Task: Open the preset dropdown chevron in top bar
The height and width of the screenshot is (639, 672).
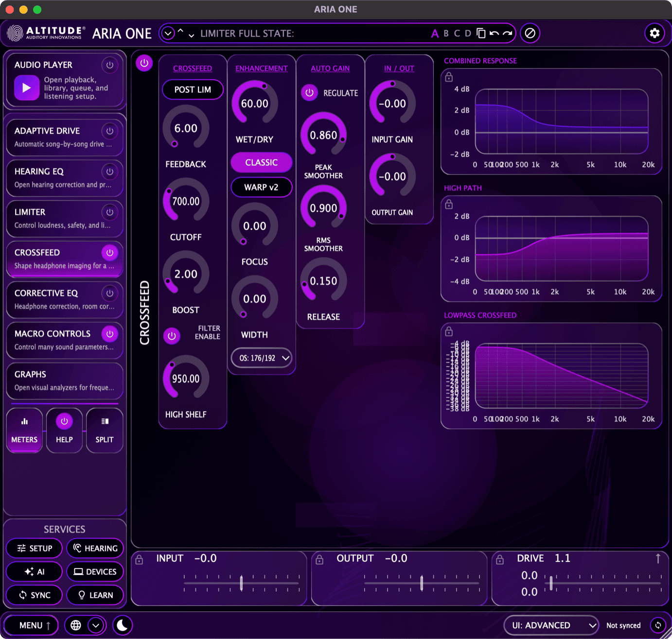Action: [168, 34]
